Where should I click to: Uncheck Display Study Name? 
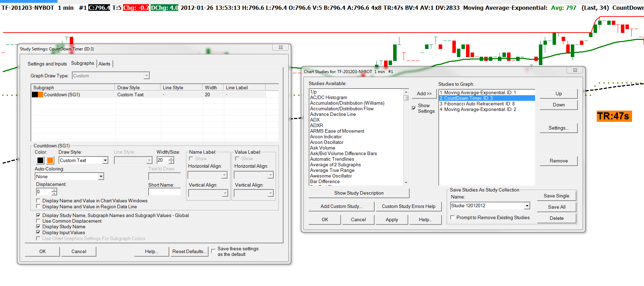[x=38, y=227]
